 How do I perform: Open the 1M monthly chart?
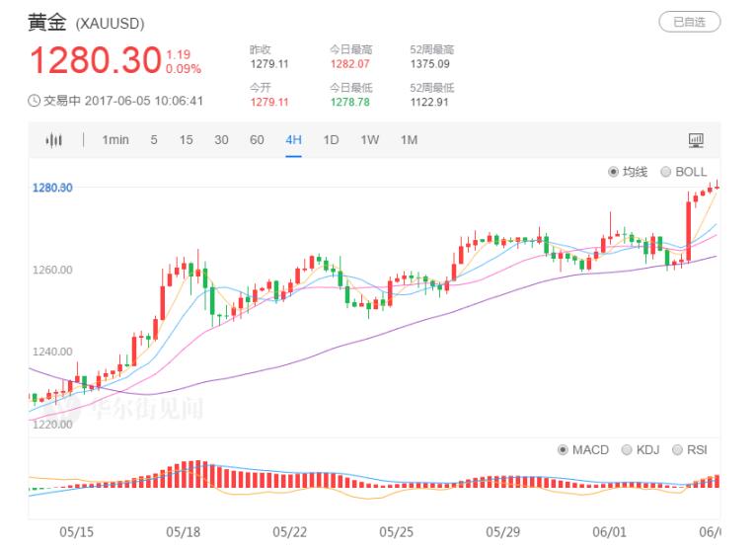[x=409, y=140]
